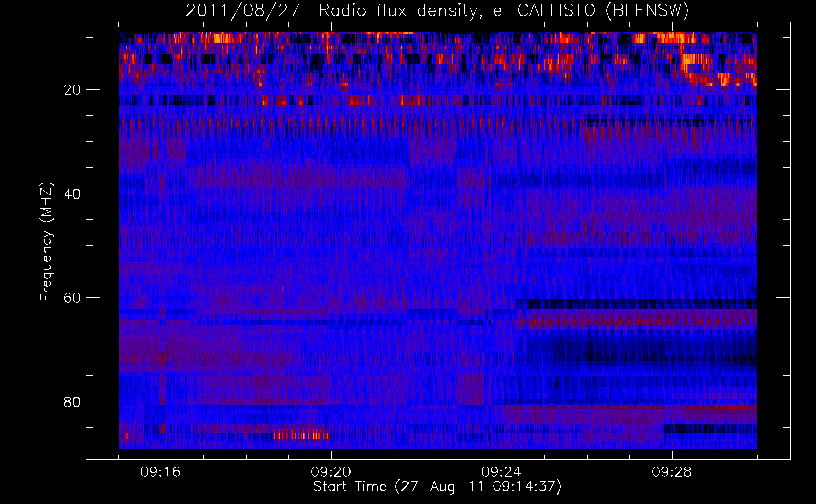Click the 'Start Time (27-Aug-11 09:14:37)' label
The height and width of the screenshot is (504, 816).
(x=437, y=487)
